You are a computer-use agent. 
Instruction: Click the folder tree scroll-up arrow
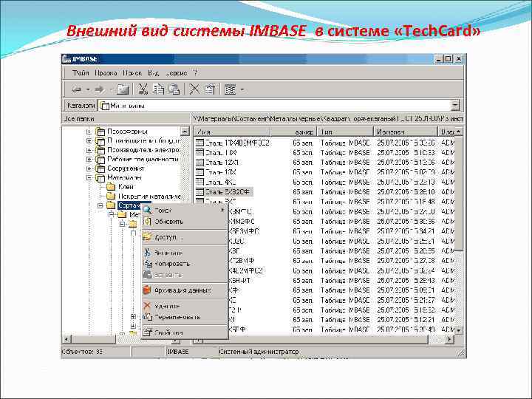tap(185, 132)
